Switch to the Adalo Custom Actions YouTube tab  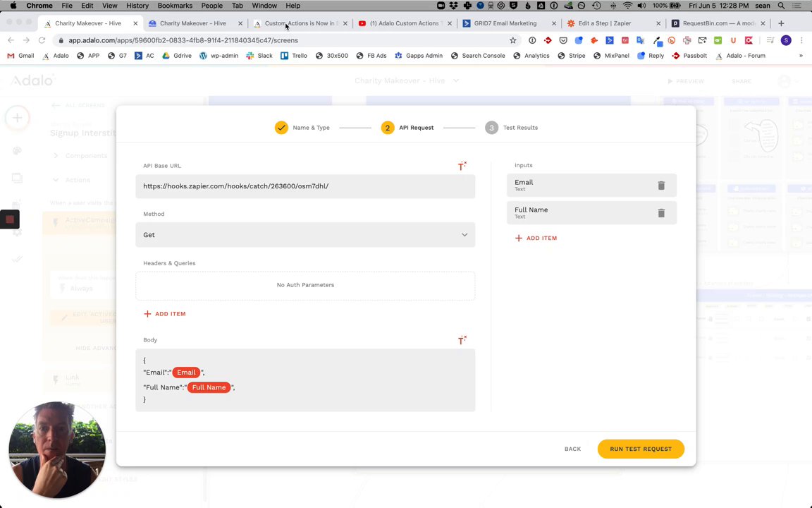[x=405, y=23]
